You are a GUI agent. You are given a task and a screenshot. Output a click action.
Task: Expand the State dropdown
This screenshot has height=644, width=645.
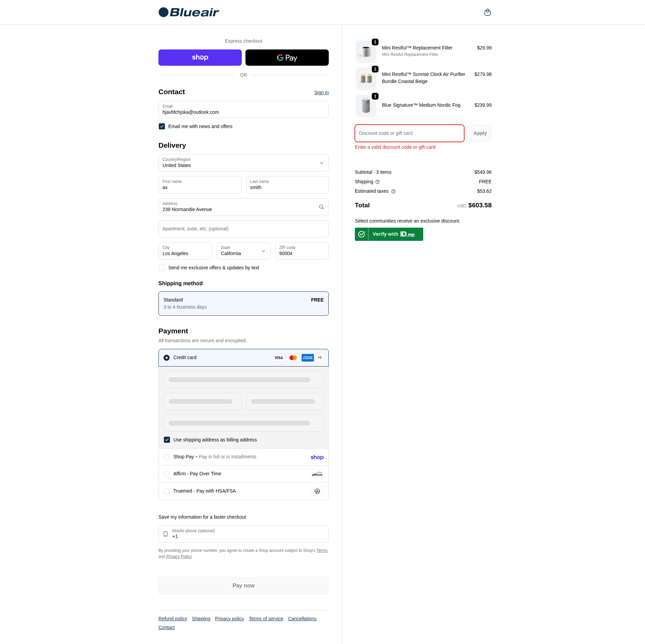pos(243,251)
